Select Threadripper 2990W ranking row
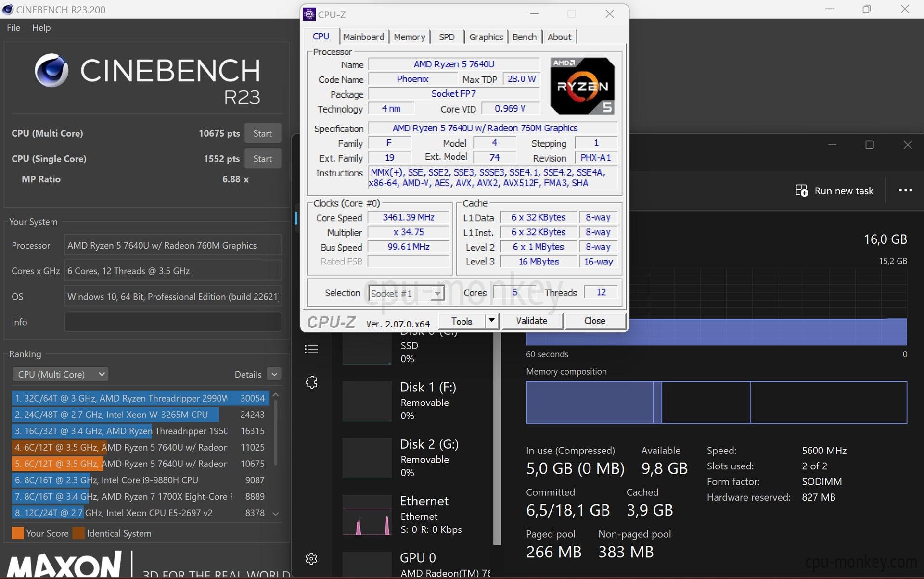 click(x=140, y=398)
